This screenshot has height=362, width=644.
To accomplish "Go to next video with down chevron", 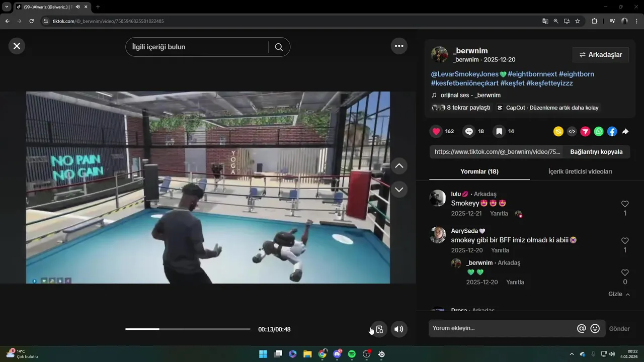I will point(399,190).
